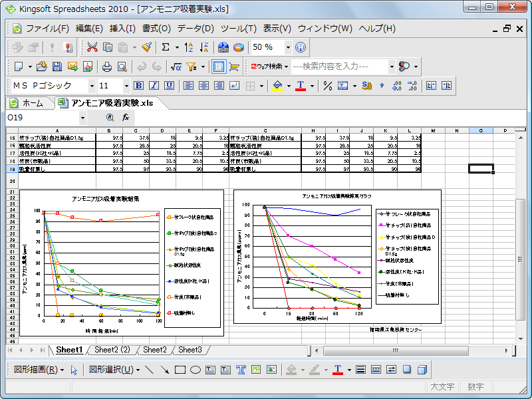Align cell text to the left

tap(188, 86)
